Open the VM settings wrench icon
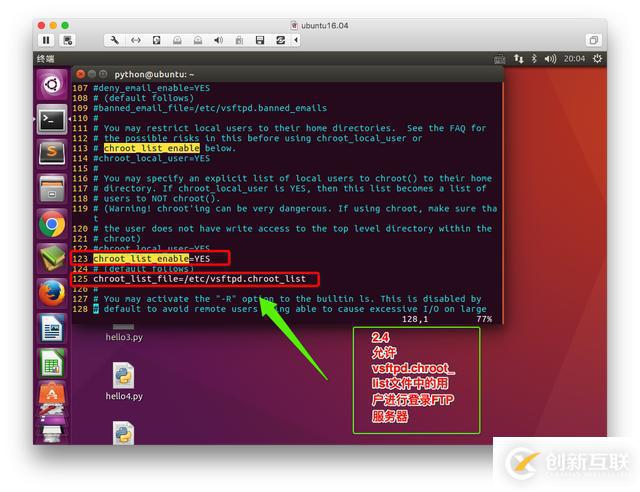Image resolution: width=640 pixels, height=492 pixels. point(115,40)
